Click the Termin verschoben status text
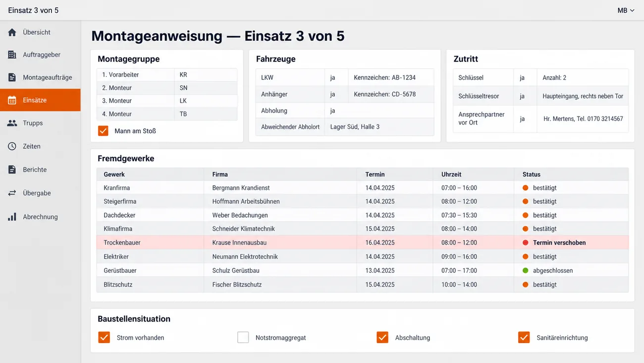The image size is (644, 363). [x=559, y=242]
